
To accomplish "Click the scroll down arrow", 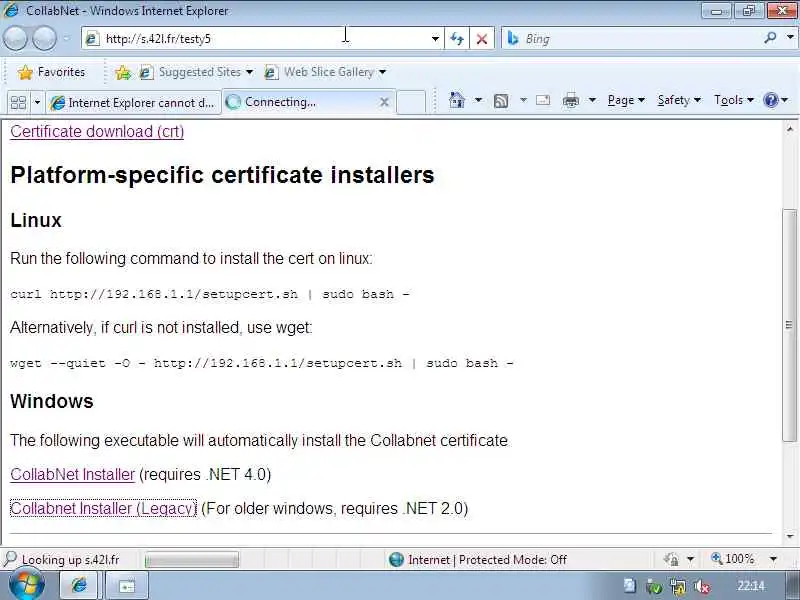I will click(x=790, y=536).
